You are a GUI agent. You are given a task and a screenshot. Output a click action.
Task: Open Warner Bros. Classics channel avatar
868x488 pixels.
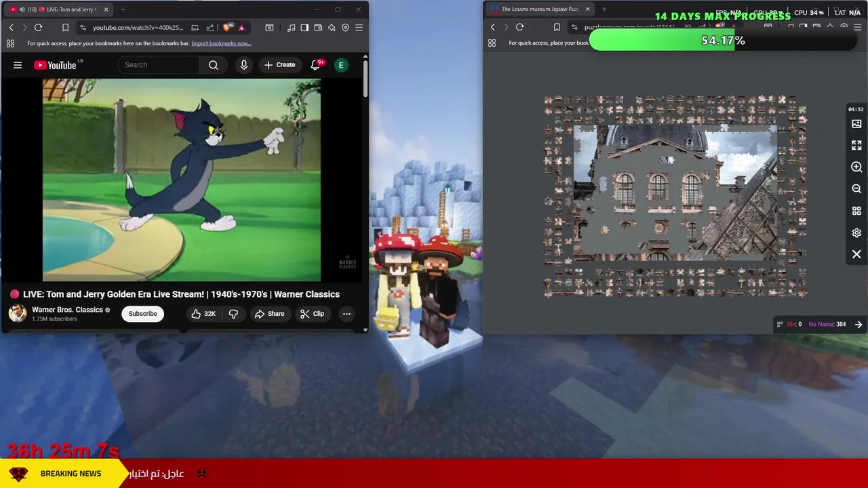pos(18,313)
